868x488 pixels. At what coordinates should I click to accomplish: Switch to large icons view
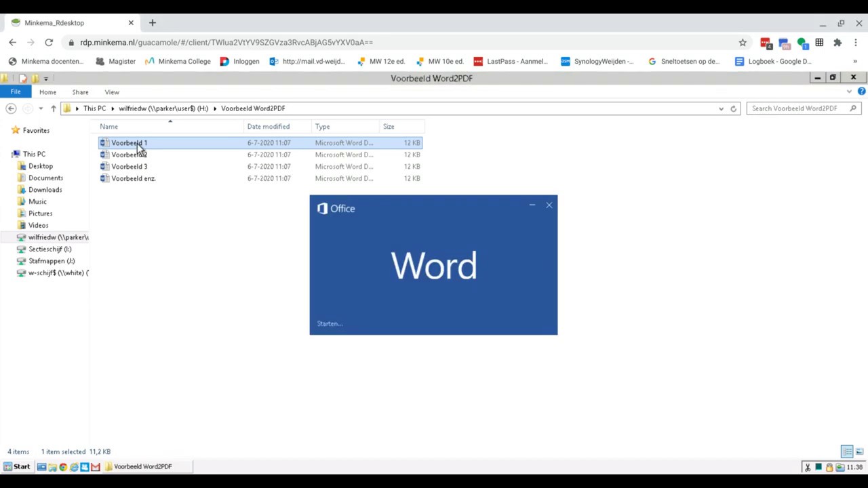tap(859, 451)
